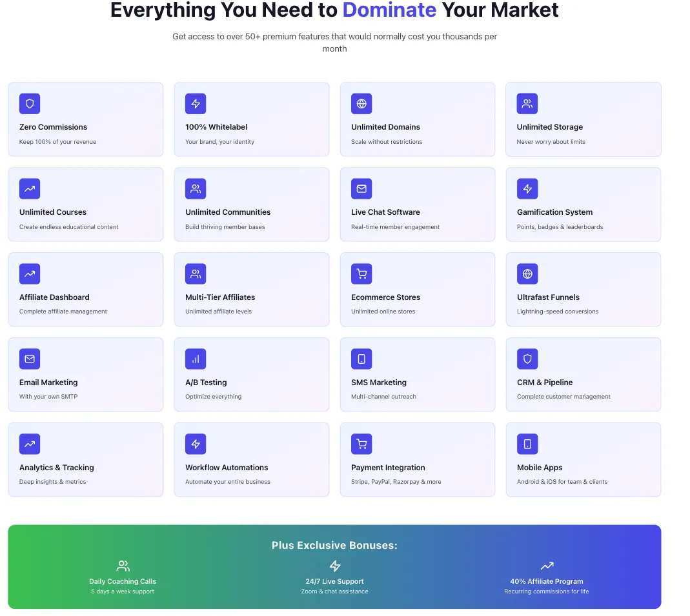Click the Affiliate Dashboard heading
Screen dimensions: 690x616
click(x=54, y=297)
